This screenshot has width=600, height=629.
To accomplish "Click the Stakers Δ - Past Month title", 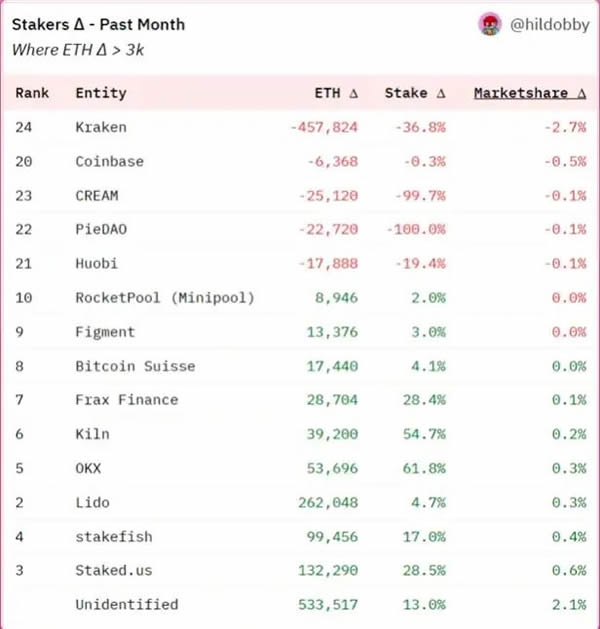I will point(98,25).
